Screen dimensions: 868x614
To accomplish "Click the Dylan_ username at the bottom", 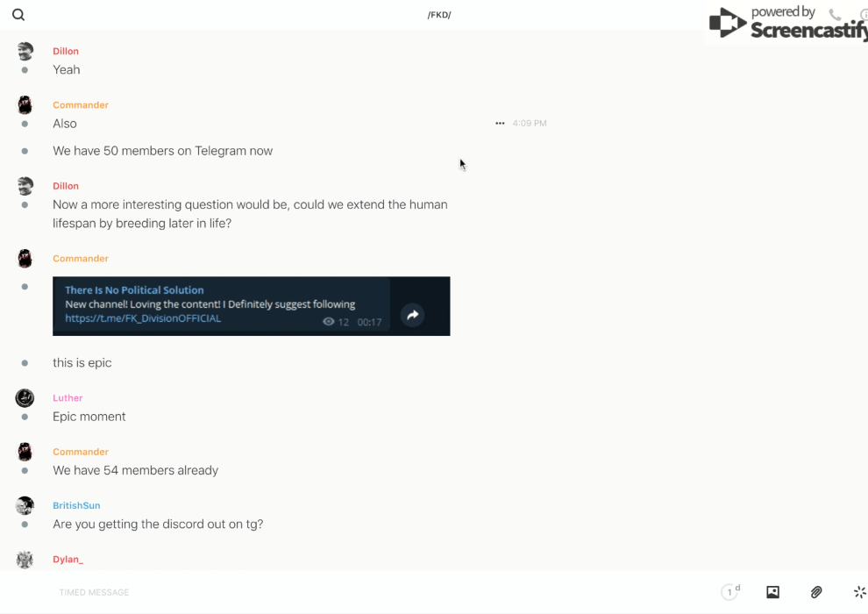I will click(68, 559).
